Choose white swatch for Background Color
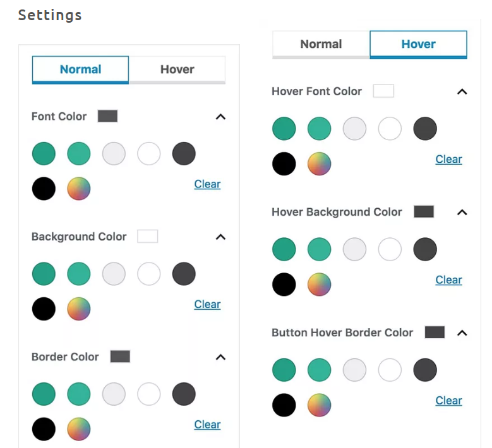492x448 pixels. [x=149, y=274]
